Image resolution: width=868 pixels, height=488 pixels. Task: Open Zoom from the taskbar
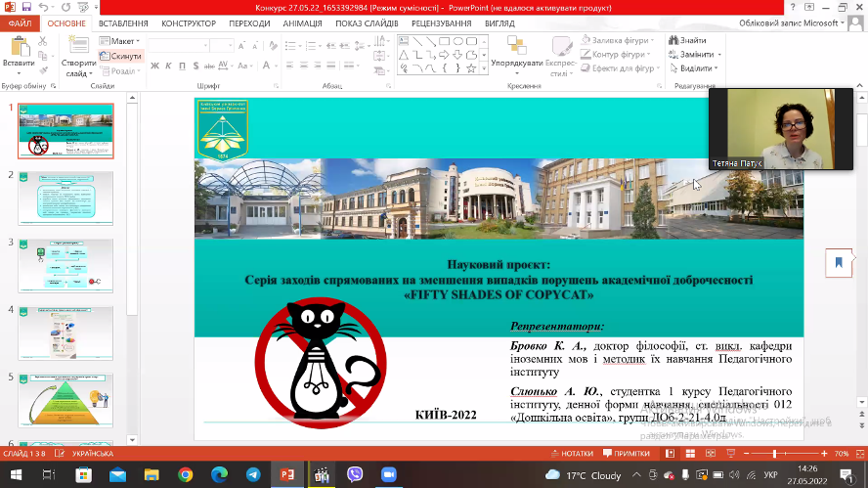click(x=389, y=474)
